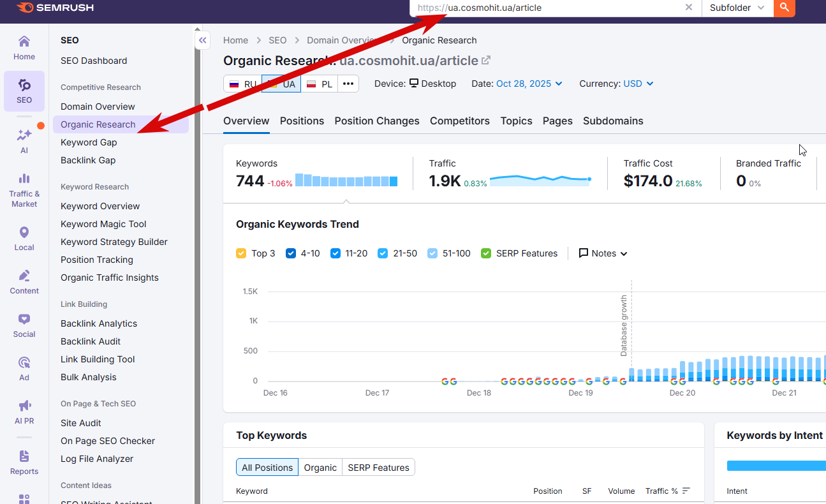
Task: Switch to the Position Changes tab
Action: 377,121
